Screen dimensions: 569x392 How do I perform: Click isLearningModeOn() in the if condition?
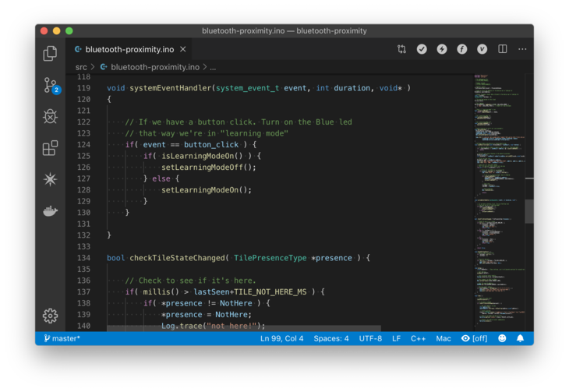click(202, 156)
